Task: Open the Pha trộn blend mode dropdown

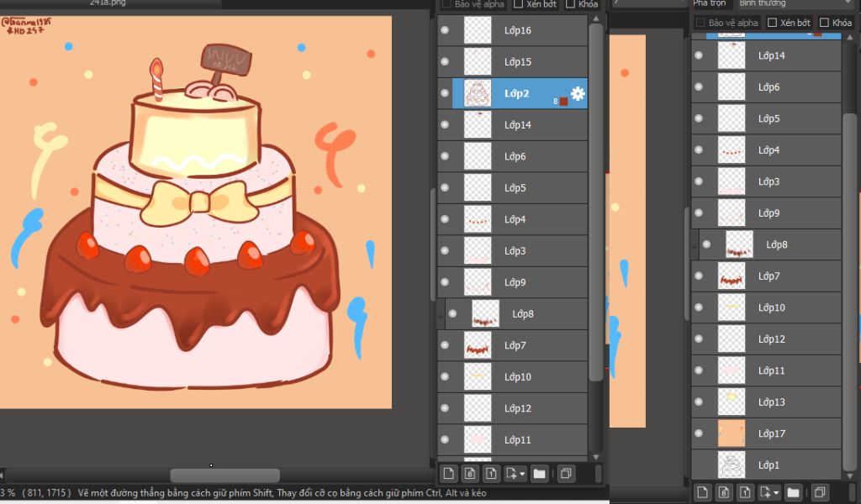Action: pos(794,3)
